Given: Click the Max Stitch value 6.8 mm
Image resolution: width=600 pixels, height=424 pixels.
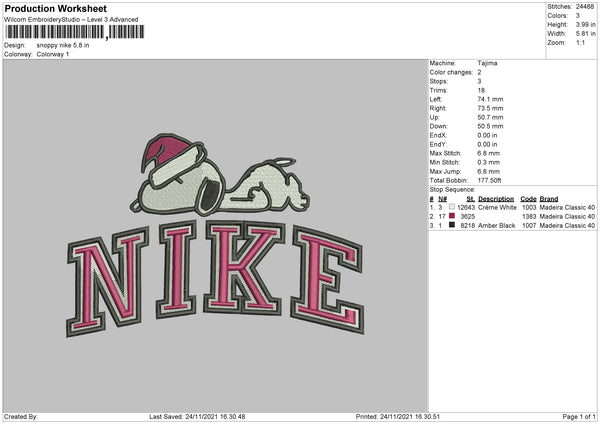Looking at the screenshot, I should [489, 153].
